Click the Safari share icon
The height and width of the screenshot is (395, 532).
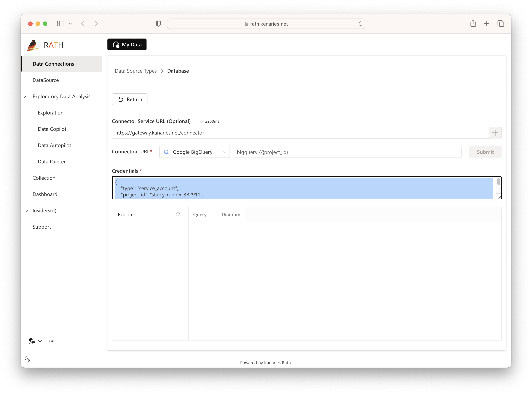473,23
